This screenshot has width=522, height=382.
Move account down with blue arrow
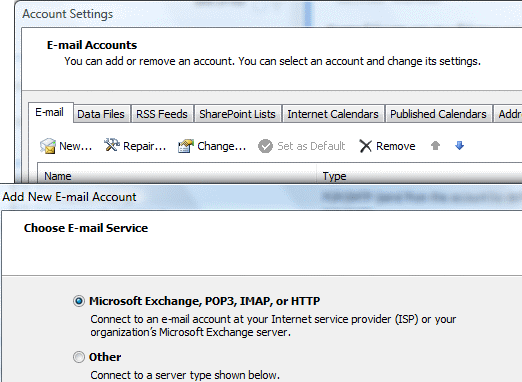coord(459,145)
